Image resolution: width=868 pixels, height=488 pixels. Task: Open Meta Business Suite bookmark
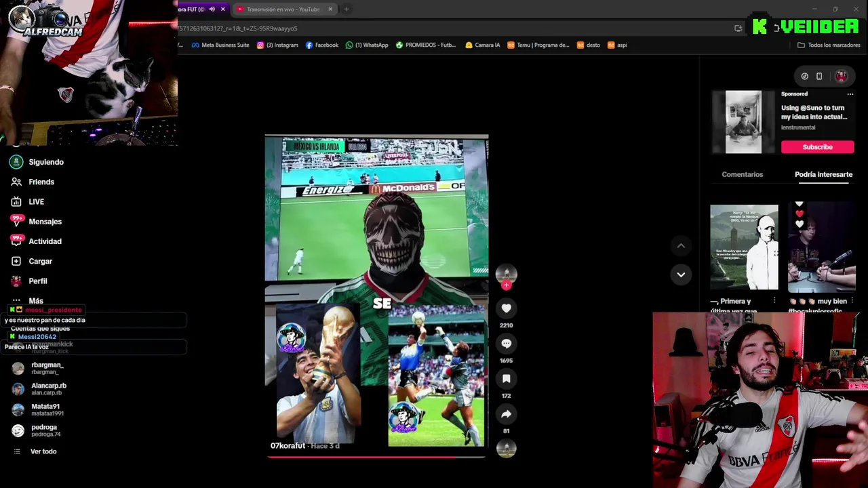[220, 45]
